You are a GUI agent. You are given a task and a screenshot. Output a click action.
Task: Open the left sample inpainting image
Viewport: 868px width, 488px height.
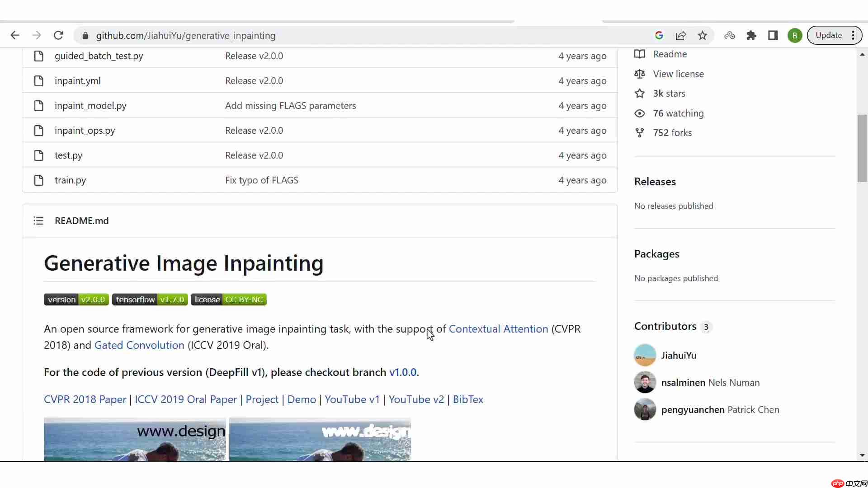click(x=135, y=439)
